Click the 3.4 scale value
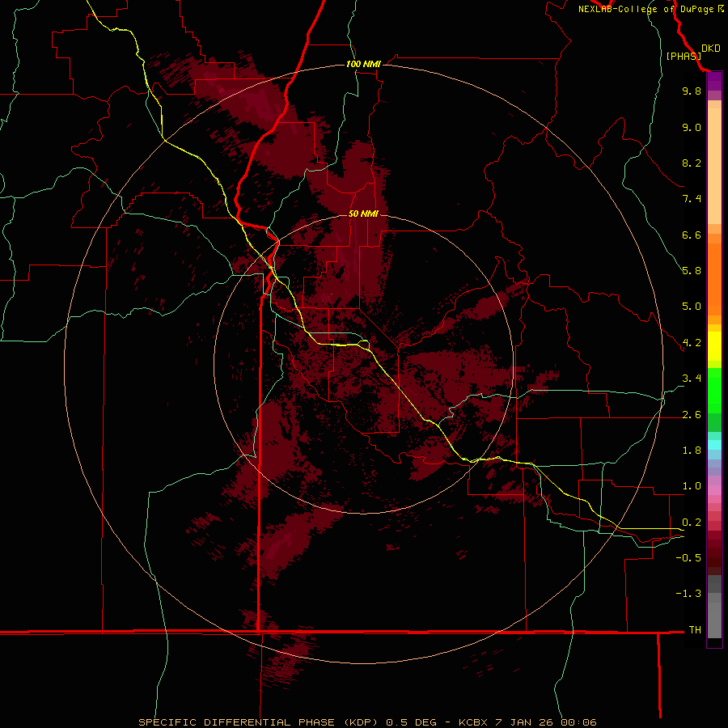The width and height of the screenshot is (728, 728). click(x=692, y=379)
